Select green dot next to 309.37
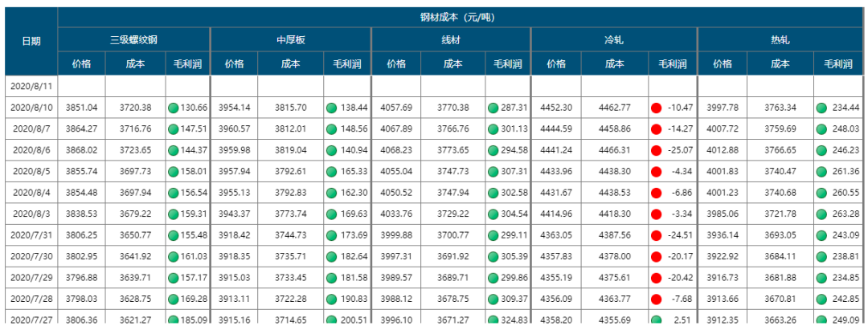Viewport: 868px width, 326px height. tap(493, 298)
